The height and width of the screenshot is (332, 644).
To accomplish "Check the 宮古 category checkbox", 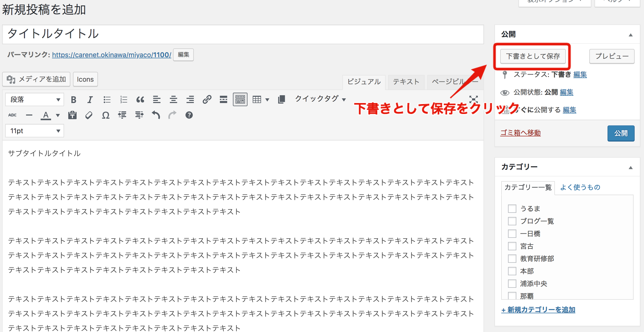I will tap(512, 246).
